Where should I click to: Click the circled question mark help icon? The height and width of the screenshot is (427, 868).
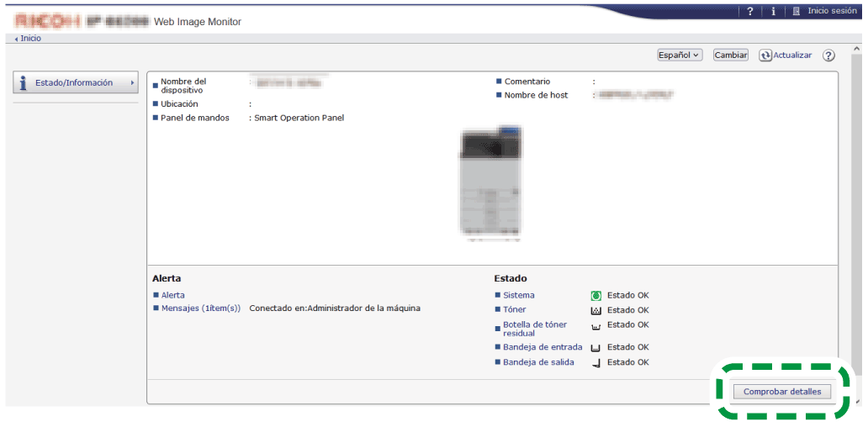pyautogui.click(x=828, y=55)
